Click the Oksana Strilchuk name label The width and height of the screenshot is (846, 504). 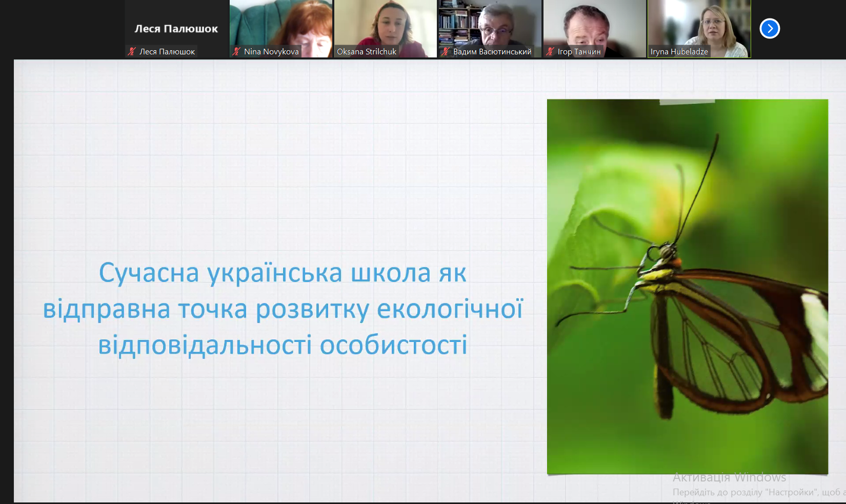coord(367,52)
